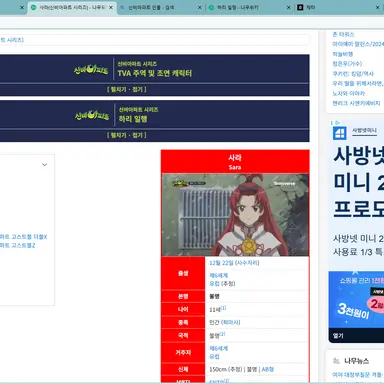
Task: Open 제6세계 link in 거주지 row
Action: 218,348
